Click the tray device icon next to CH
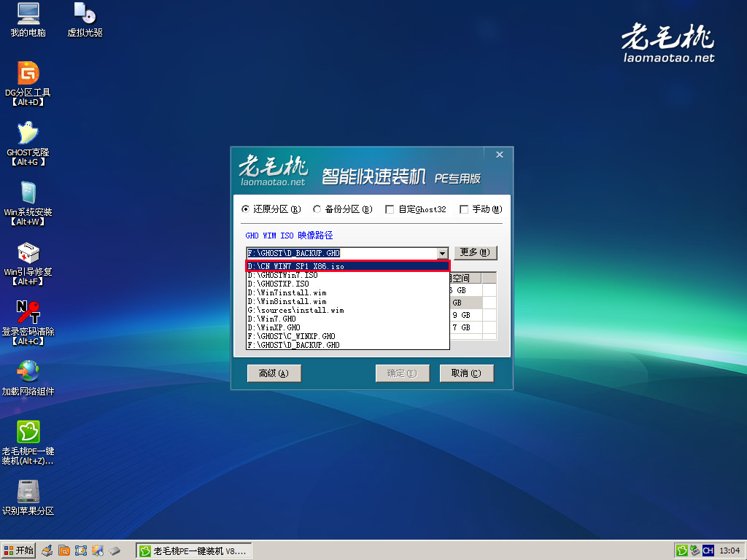 pos(695,551)
